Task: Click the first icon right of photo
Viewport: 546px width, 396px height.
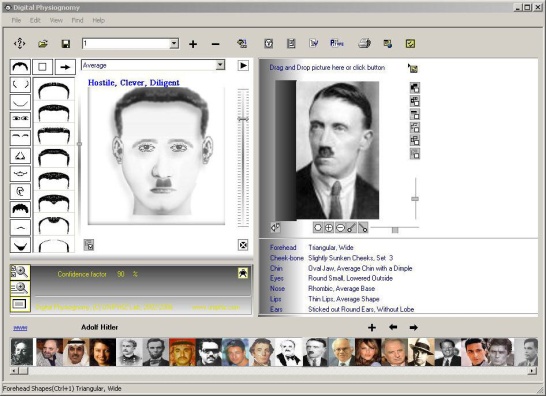Action: click(415, 88)
